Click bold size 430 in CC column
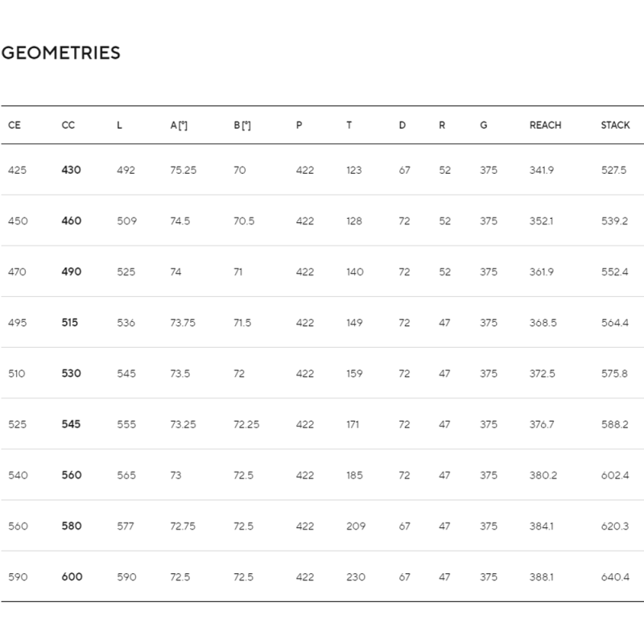 tap(72, 171)
